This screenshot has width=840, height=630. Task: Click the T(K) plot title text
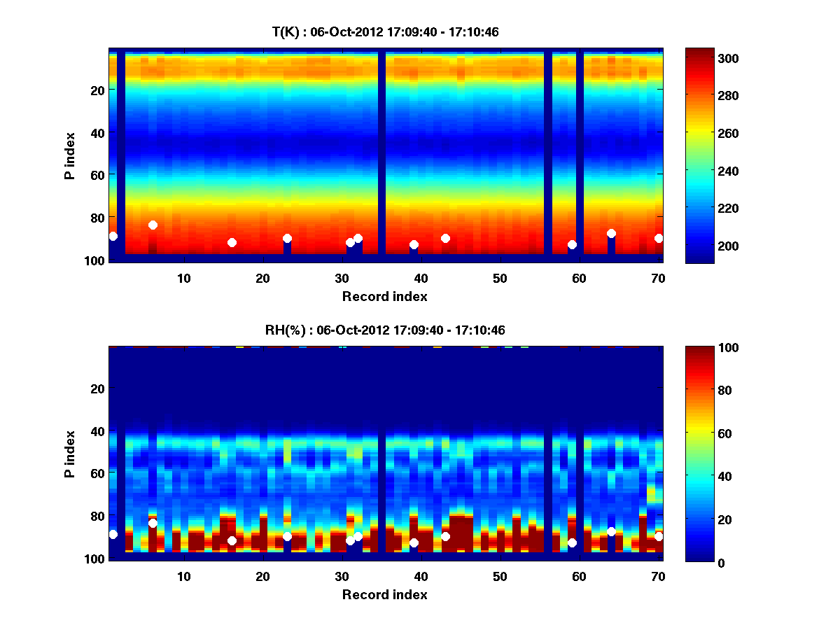(x=385, y=31)
